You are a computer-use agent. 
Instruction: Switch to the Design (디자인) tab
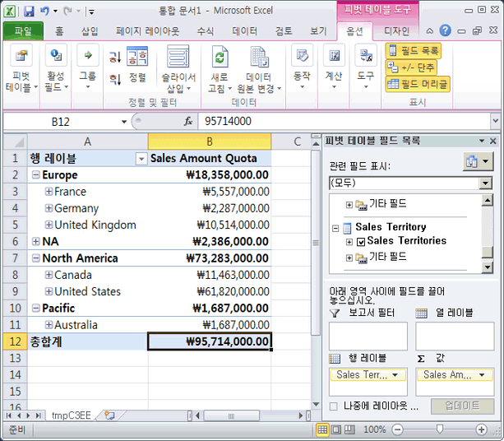click(397, 31)
